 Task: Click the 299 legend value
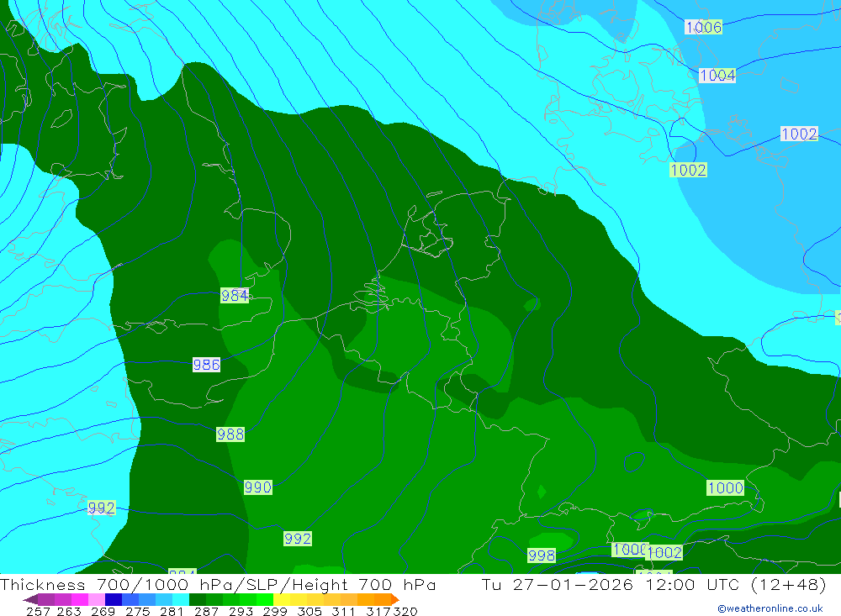click(275, 611)
